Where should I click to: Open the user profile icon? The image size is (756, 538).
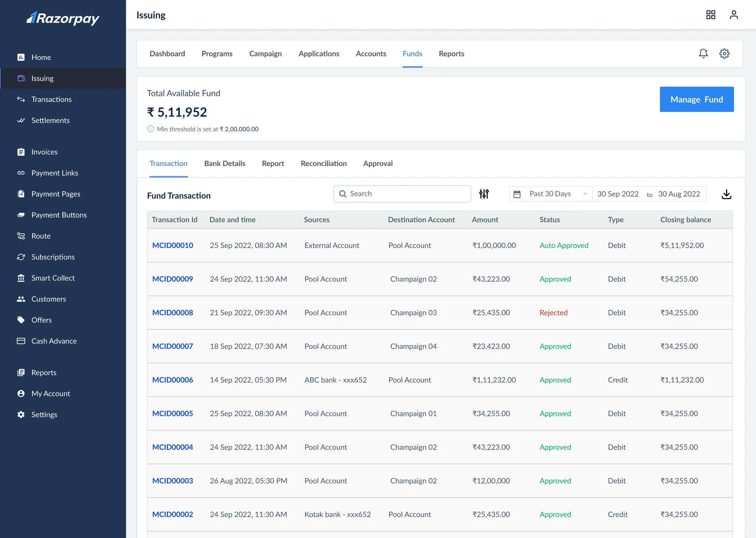click(x=734, y=15)
